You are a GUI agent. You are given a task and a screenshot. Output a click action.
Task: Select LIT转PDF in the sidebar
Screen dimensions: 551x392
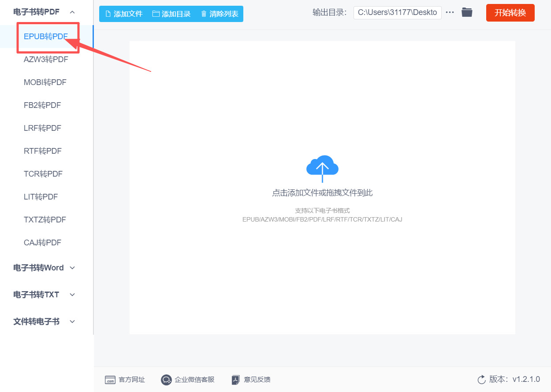[41, 197]
